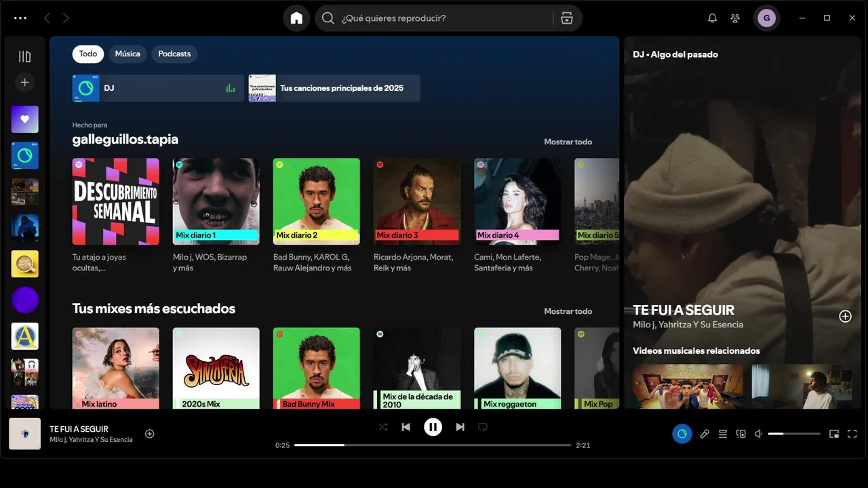Enter full screen mode

(852, 434)
